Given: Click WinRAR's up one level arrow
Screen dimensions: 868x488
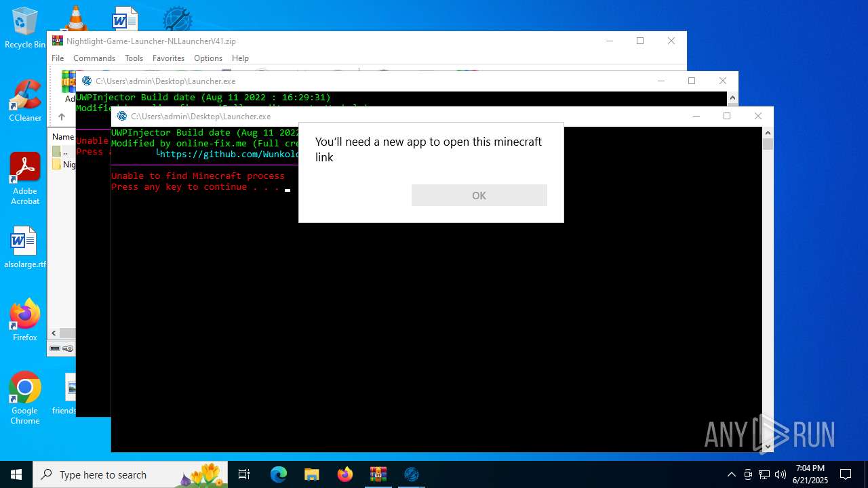Looking at the screenshot, I should point(61,117).
